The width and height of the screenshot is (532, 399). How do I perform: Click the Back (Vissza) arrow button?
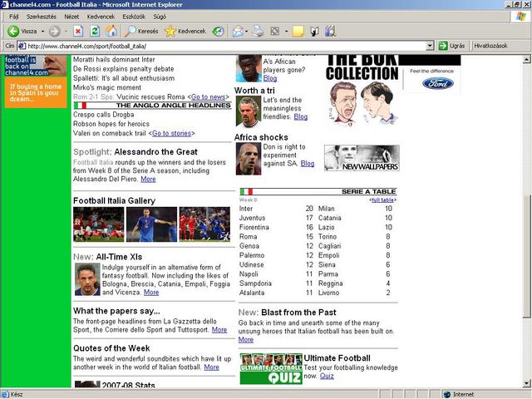pyautogui.click(x=14, y=31)
